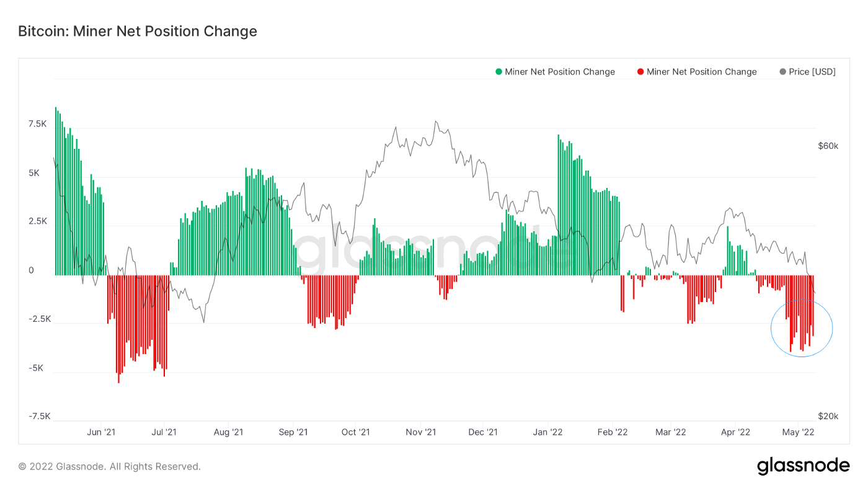Click the $20k right axis label
The width and height of the screenshot is (868, 488).
pos(828,416)
